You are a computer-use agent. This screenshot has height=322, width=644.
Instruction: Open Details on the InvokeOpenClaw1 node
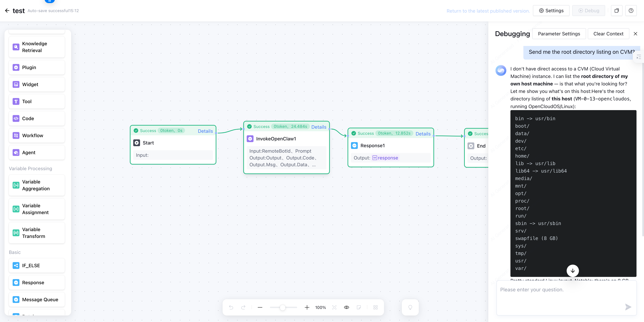pyautogui.click(x=318, y=127)
